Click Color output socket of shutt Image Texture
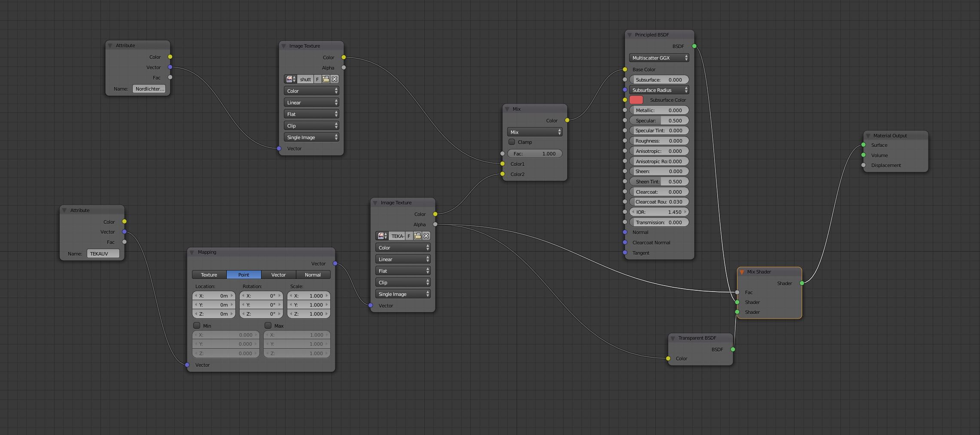The height and width of the screenshot is (435, 980). (344, 57)
